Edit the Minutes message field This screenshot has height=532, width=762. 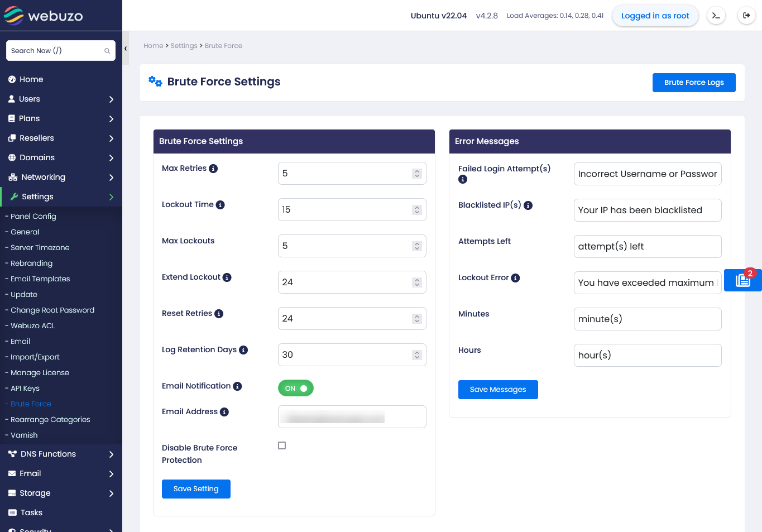(648, 319)
